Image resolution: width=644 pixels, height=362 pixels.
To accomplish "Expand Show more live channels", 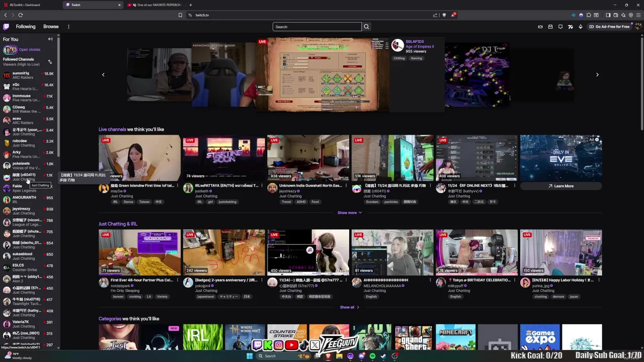I will click(350, 213).
